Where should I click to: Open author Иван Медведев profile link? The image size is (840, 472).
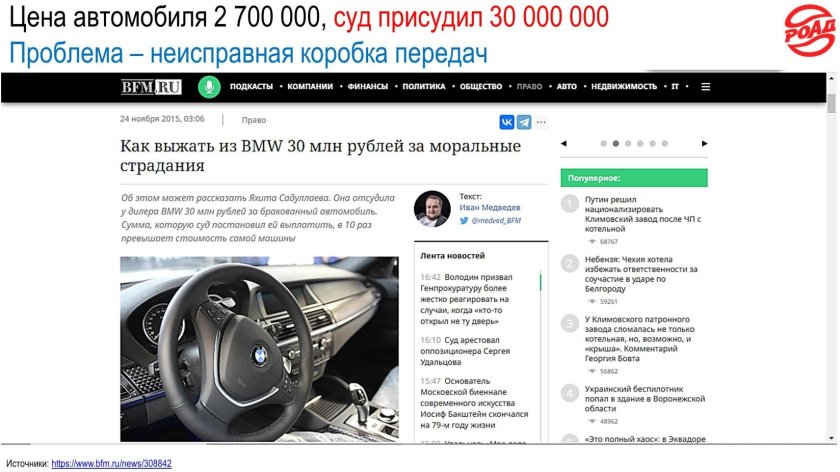[490, 207]
